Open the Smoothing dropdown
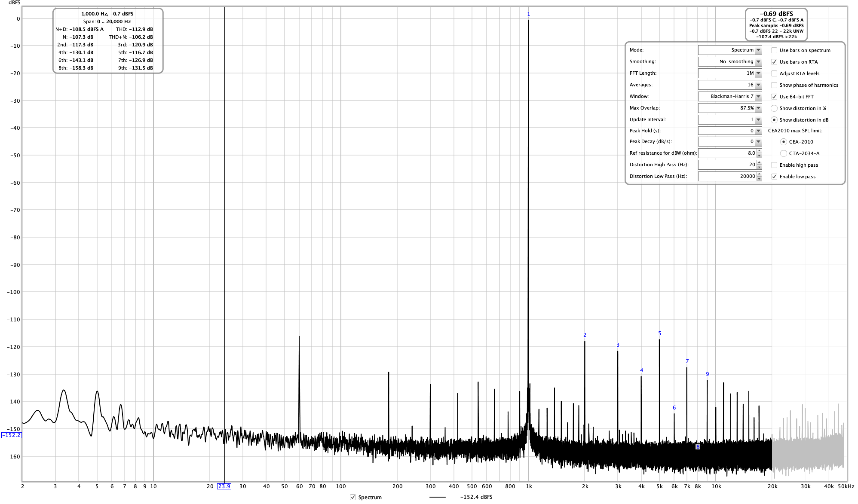The image size is (858, 504). [730, 61]
